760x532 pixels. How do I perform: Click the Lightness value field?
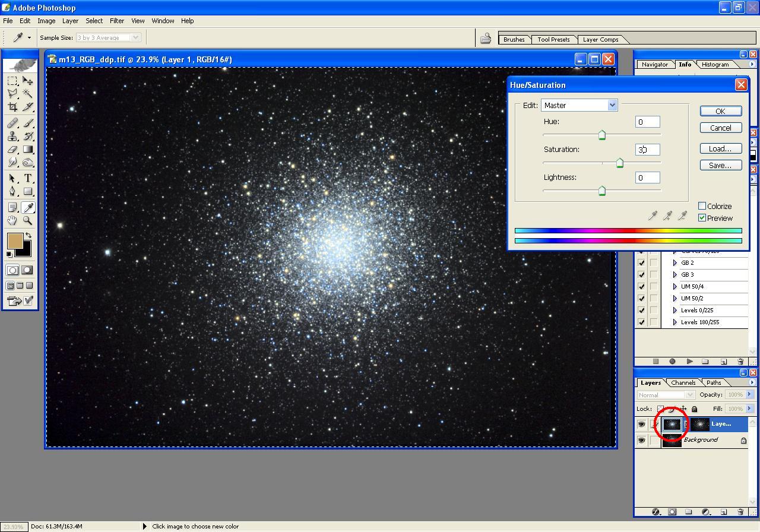(647, 178)
